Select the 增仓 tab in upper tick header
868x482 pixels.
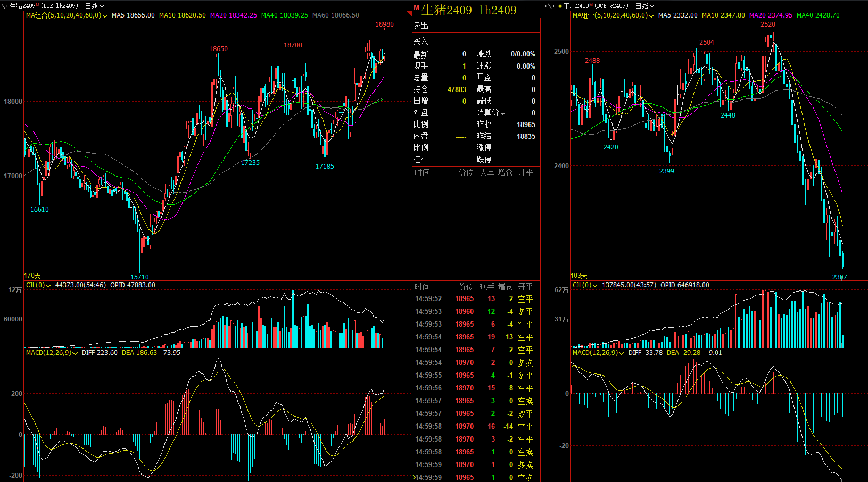pyautogui.click(x=505, y=172)
